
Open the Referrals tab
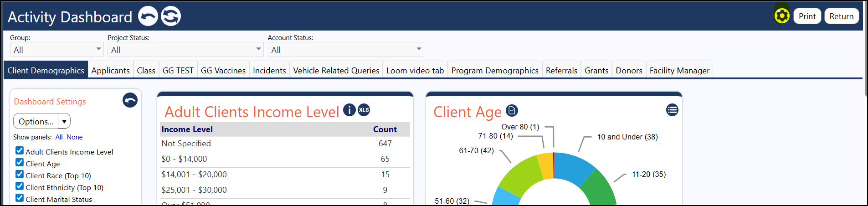point(561,70)
